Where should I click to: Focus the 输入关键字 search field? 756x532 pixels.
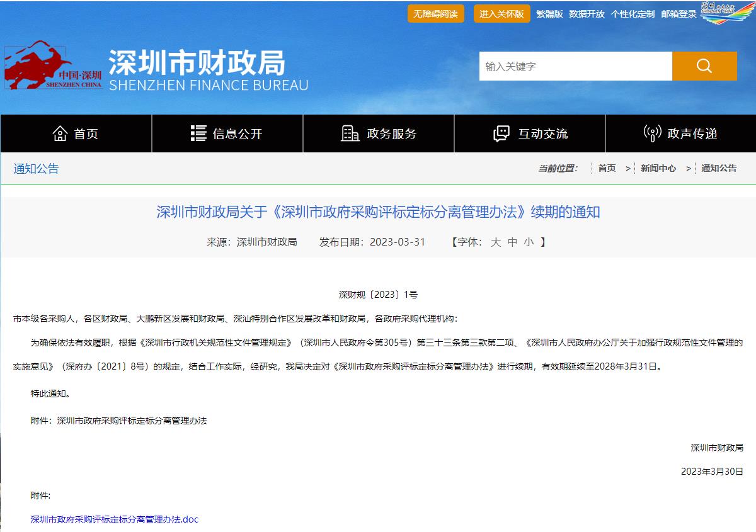(576, 66)
